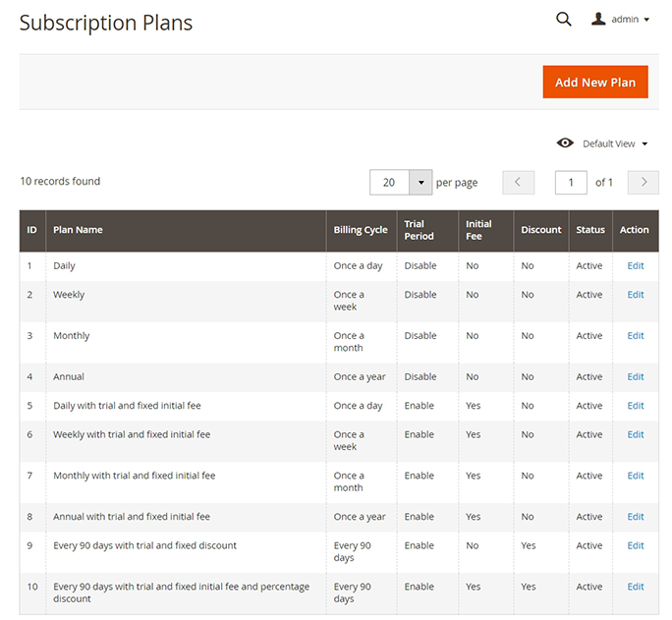Viewport: 672px width, 620px height.
Task: Open the per page count dropdown arrow
Action: click(x=420, y=182)
